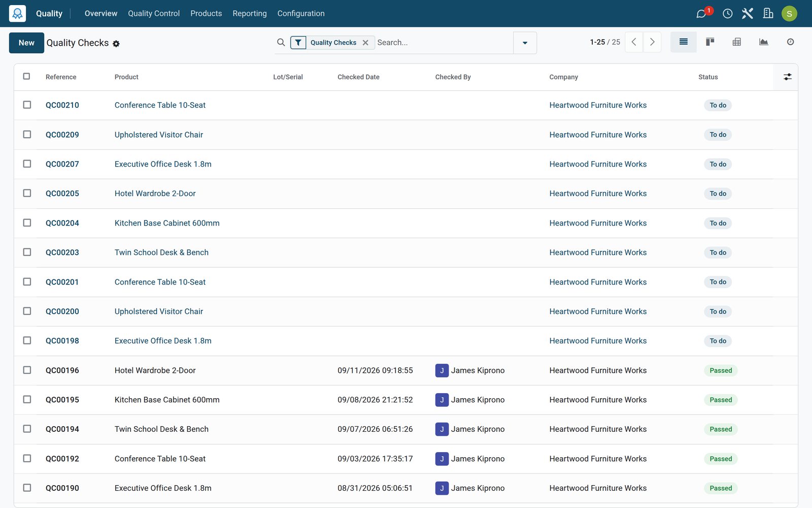The width and height of the screenshot is (812, 508).
Task: Go to next page of records
Action: 652,42
